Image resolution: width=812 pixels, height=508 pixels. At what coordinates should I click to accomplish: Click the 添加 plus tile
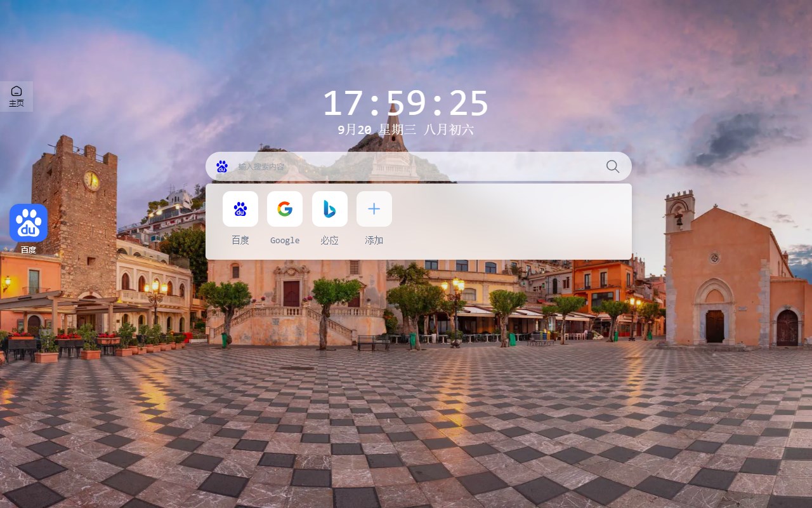click(x=374, y=209)
